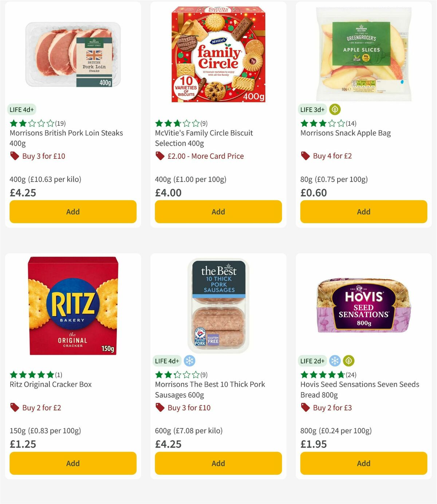Click the green leaf icon on Snack Apple Bag

point(334,109)
